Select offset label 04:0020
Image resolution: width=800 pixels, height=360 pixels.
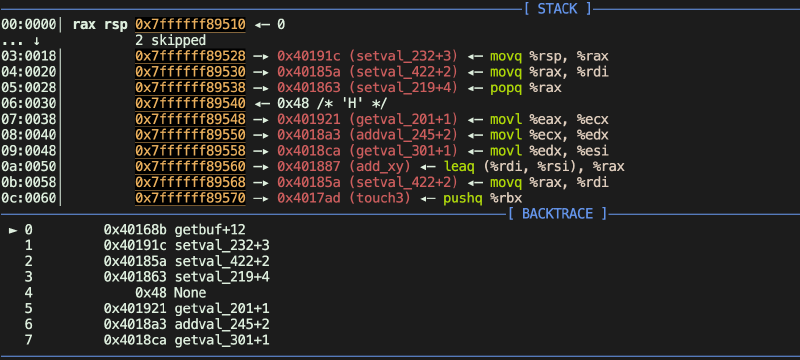pyautogui.click(x=29, y=72)
